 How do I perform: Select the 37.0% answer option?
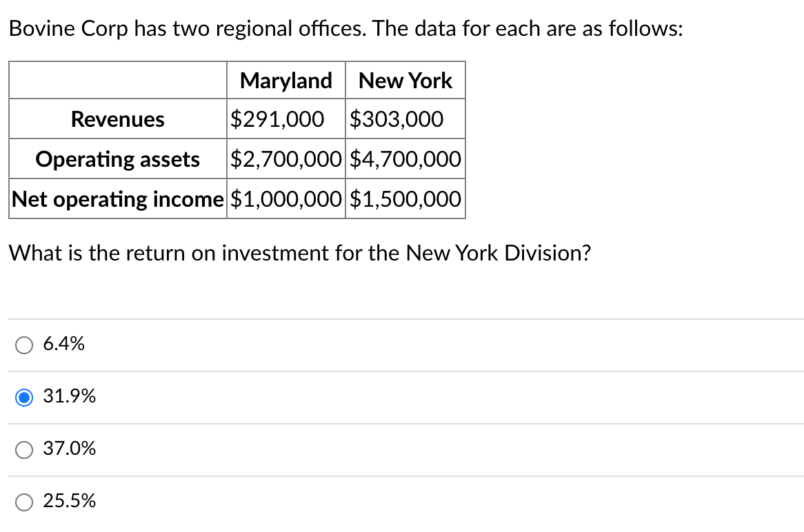pos(24,449)
